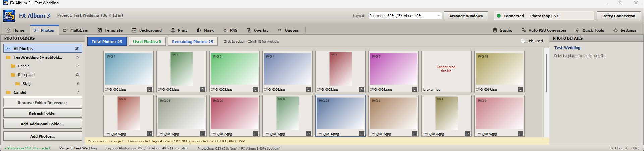Image resolution: width=644 pixels, height=151 pixels.
Task: Select thumbnail IMG_0003.jpg
Action: click(234, 71)
